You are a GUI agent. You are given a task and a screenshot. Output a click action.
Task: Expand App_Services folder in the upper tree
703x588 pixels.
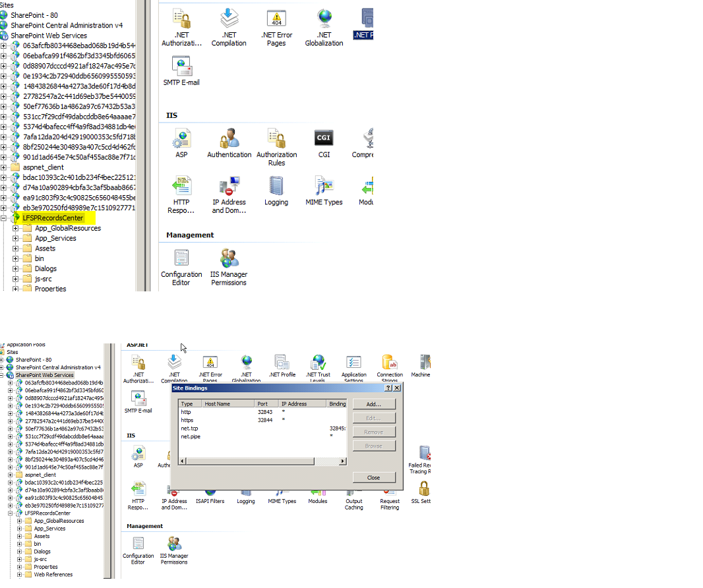pos(16,239)
